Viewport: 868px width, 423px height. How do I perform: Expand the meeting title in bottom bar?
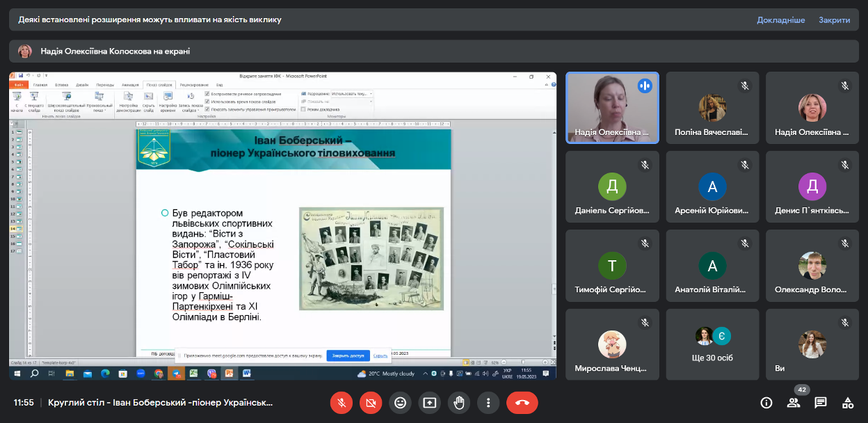[x=160, y=402]
